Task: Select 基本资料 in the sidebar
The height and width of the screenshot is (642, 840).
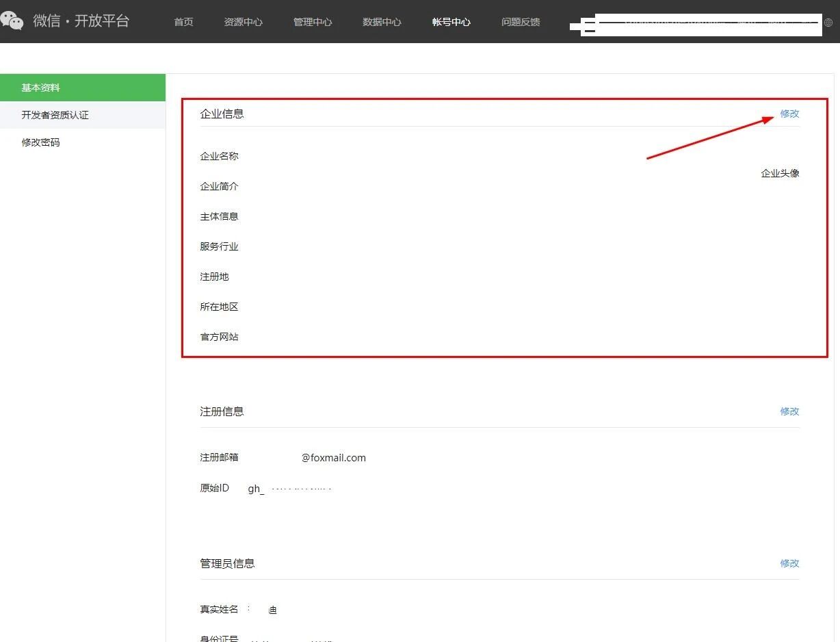Action: (83, 88)
